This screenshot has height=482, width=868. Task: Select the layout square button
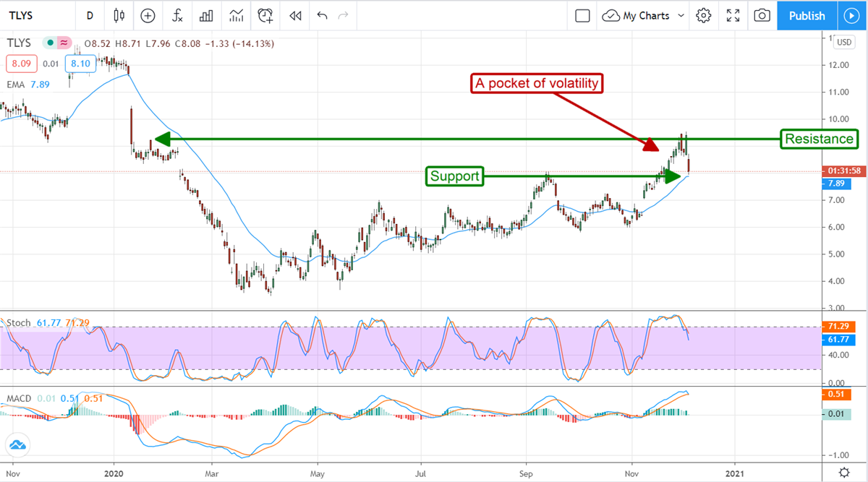(582, 15)
